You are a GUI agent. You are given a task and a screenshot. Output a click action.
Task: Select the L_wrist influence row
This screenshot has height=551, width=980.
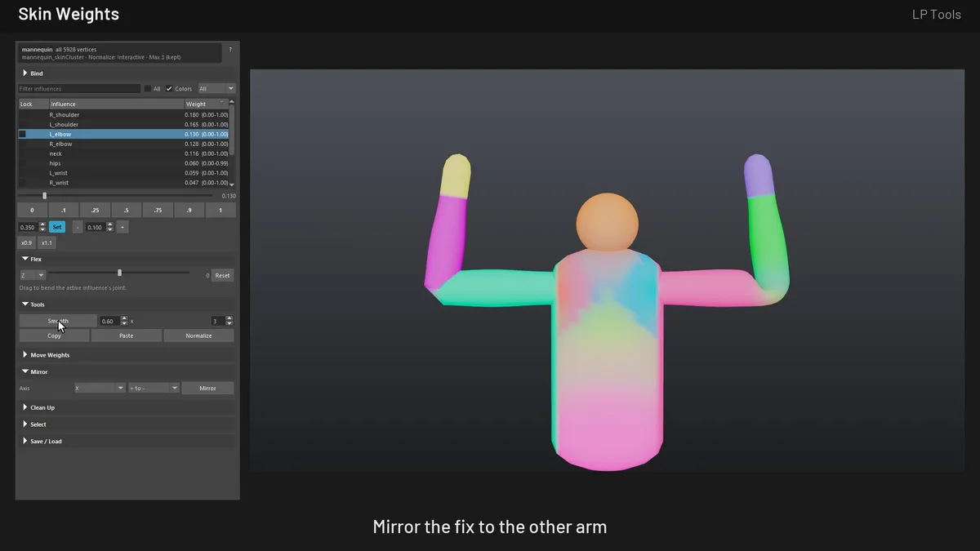point(123,173)
